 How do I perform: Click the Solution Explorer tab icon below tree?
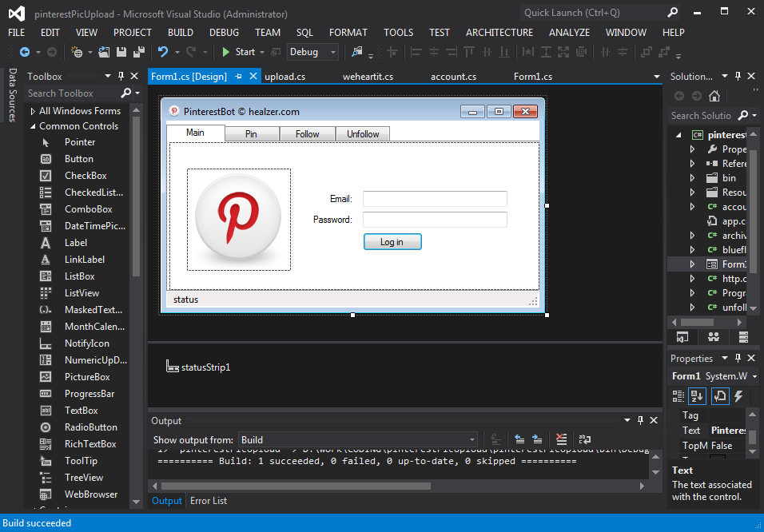point(682,336)
